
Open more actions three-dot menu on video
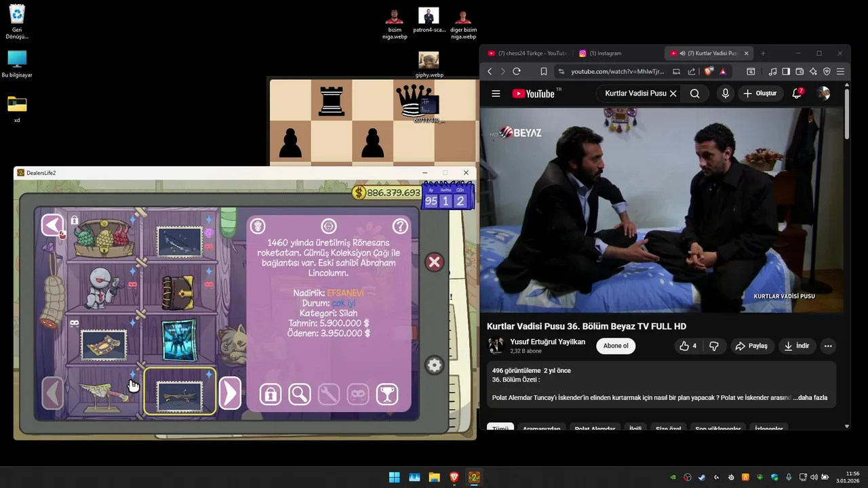click(x=828, y=346)
